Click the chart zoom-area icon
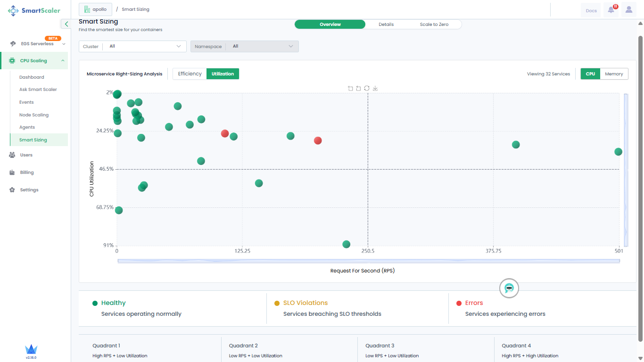This screenshot has width=644, height=362. 350,88
